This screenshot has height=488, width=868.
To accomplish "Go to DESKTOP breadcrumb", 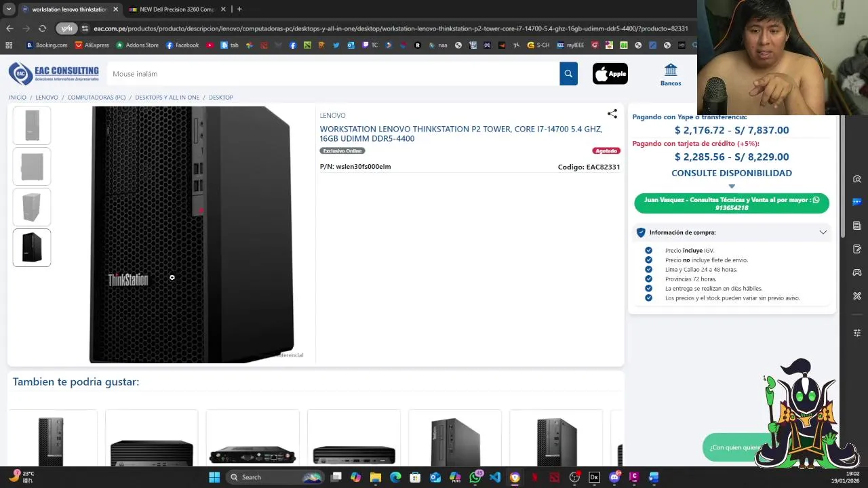I will coord(220,98).
